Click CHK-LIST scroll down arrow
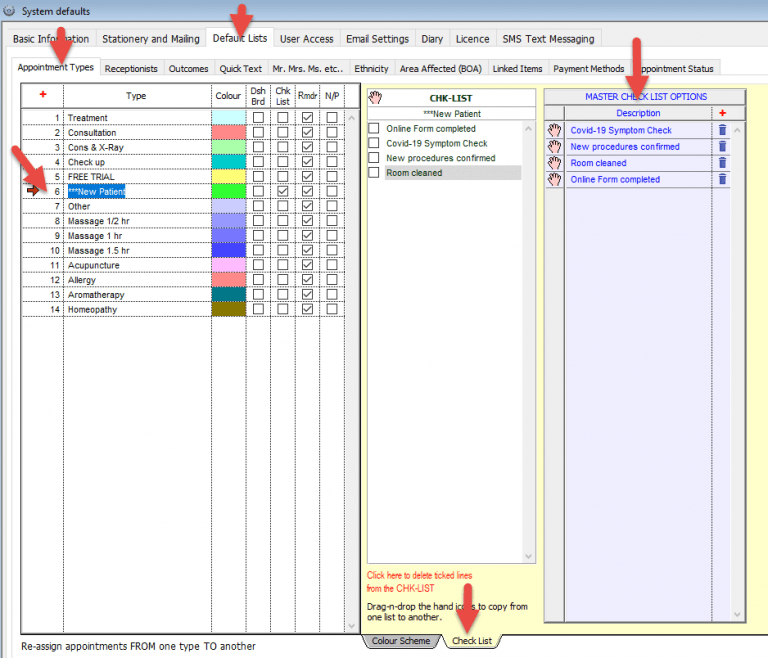The width and height of the screenshot is (768, 658). click(528, 556)
